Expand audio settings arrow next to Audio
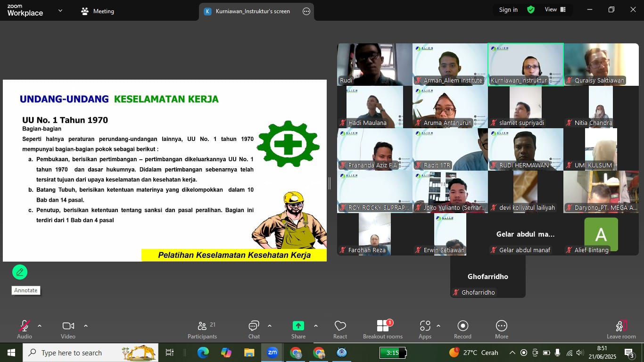 click(x=40, y=326)
